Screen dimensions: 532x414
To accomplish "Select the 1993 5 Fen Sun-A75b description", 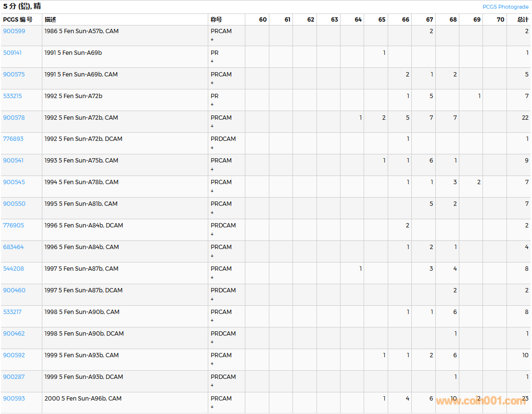I will 81,161.
